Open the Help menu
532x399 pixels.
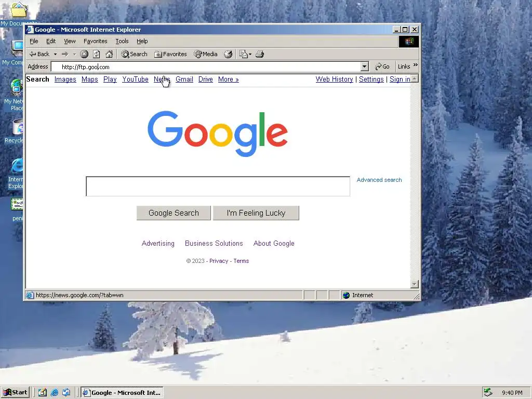coord(142,41)
